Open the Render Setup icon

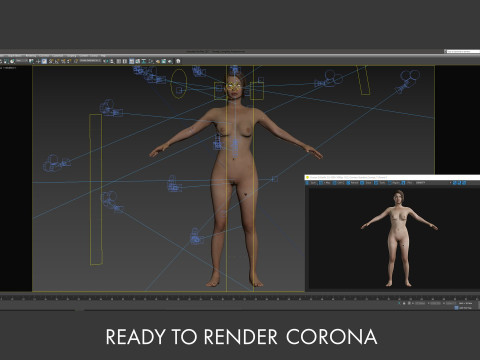pos(157,61)
